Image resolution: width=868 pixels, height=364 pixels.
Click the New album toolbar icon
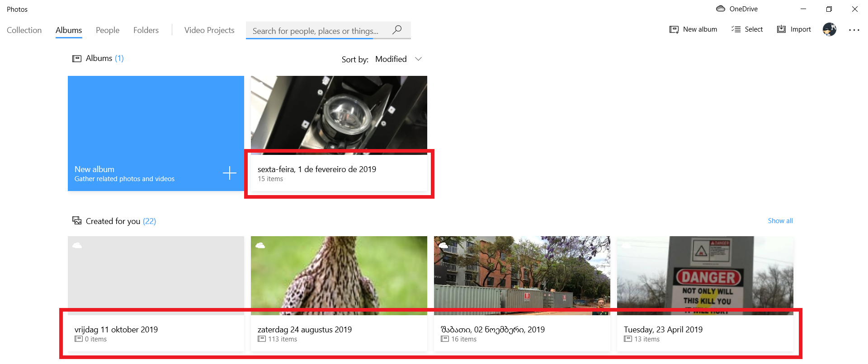point(674,29)
